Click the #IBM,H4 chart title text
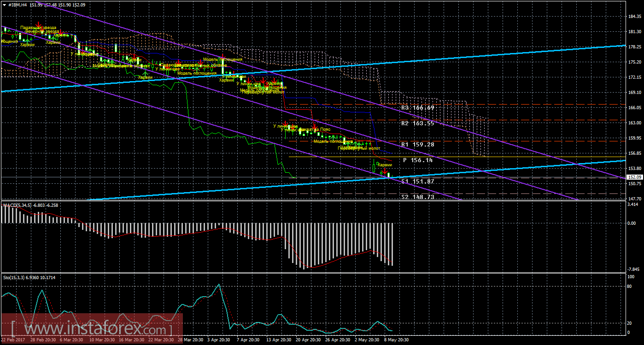The width and height of the screenshot is (644, 345). [x=18, y=5]
